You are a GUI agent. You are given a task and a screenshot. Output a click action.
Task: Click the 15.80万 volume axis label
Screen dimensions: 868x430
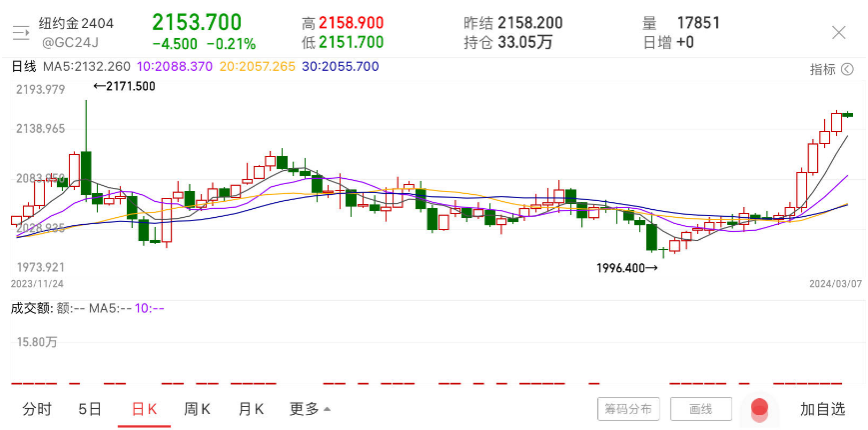[x=37, y=342]
